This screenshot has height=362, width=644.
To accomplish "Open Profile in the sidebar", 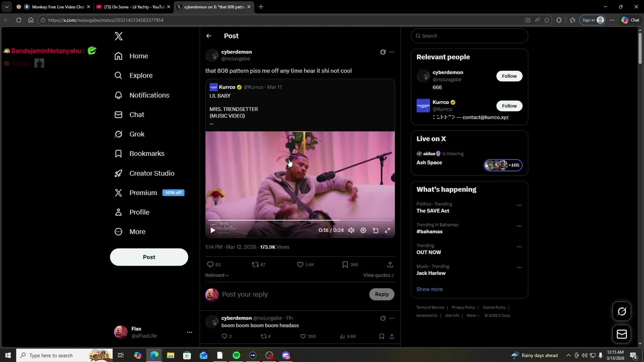I will [x=132, y=212].
